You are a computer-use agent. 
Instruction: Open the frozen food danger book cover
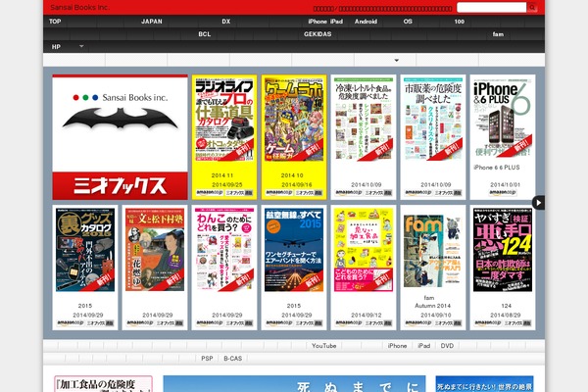(x=364, y=120)
